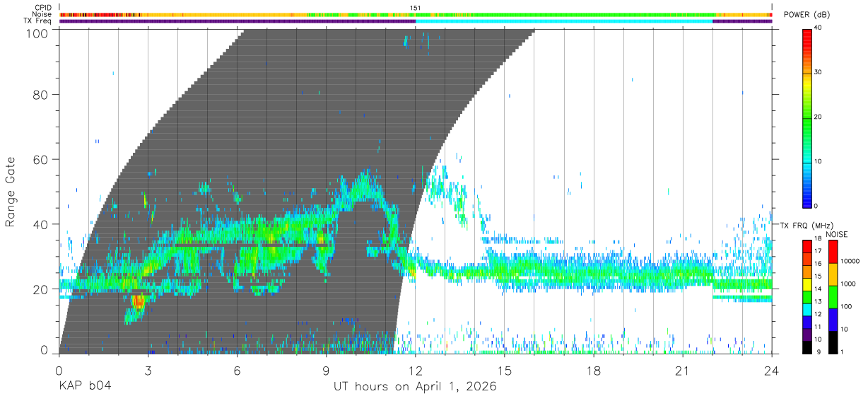868x401 pixels.
Task: Click CPID value 151
Action: (x=415, y=8)
